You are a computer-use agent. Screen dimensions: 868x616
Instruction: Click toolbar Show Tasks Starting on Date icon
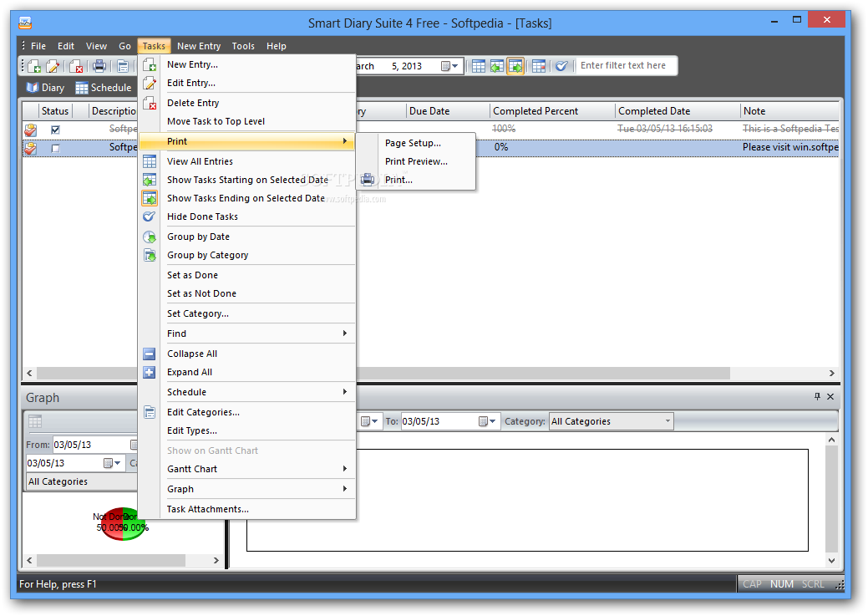[497, 67]
